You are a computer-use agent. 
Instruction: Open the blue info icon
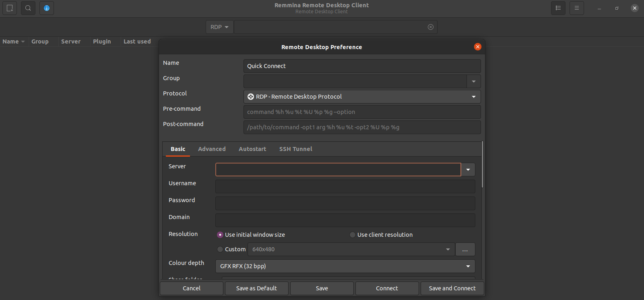tap(47, 8)
